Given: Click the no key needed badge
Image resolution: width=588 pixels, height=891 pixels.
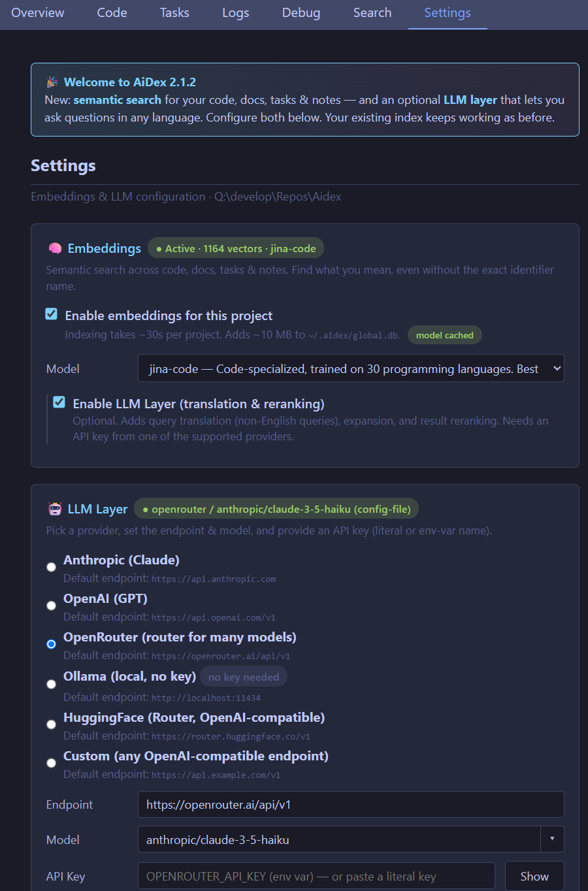Looking at the screenshot, I should point(244,677).
